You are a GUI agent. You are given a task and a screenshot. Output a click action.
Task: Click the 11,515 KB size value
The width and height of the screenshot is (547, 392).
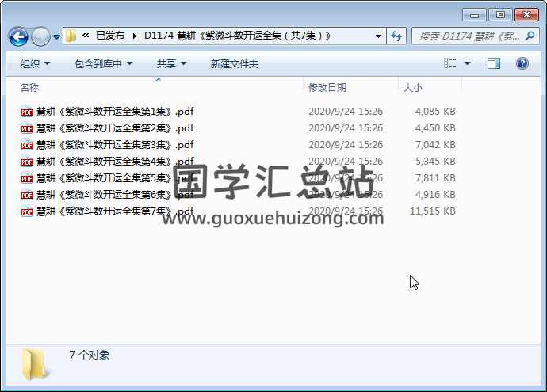click(433, 211)
